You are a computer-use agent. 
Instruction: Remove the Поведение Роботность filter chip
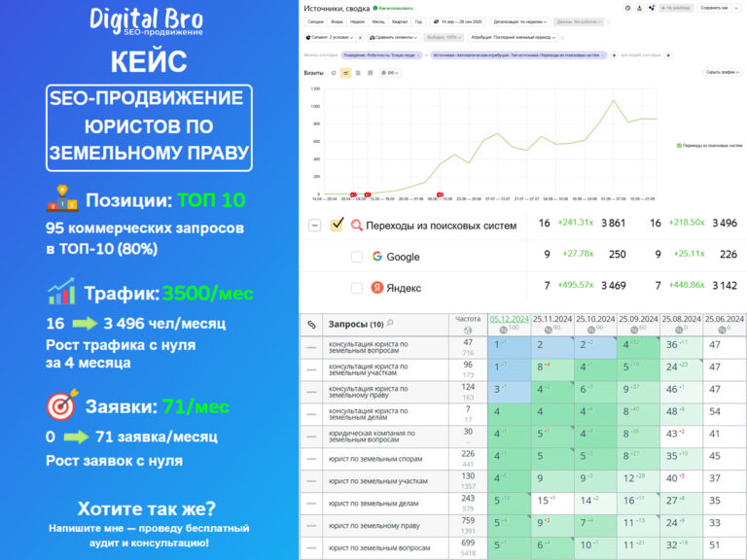(x=418, y=55)
